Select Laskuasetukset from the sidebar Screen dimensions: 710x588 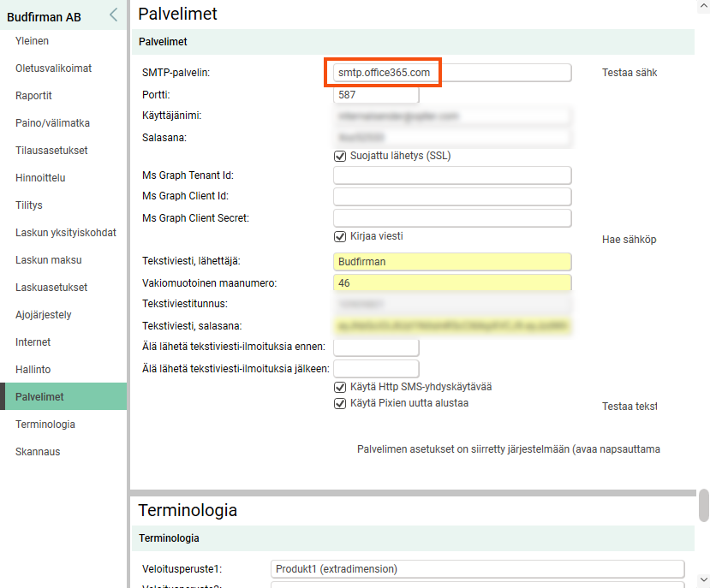51,288
